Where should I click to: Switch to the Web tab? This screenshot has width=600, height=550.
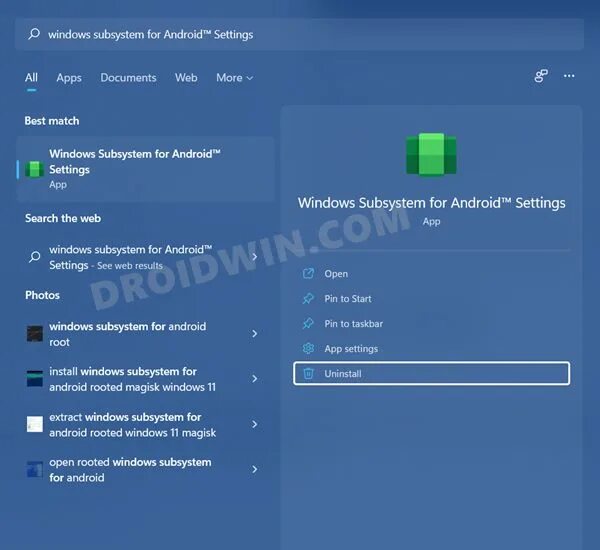(x=186, y=78)
